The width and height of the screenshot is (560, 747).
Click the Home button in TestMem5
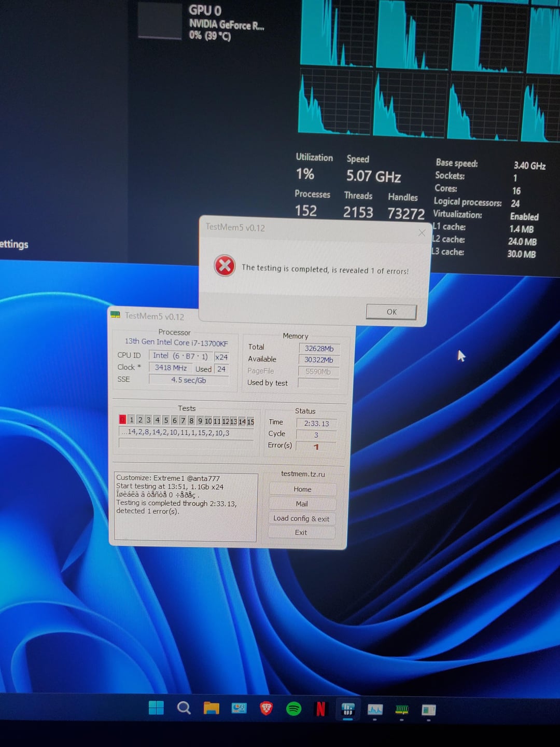(303, 489)
